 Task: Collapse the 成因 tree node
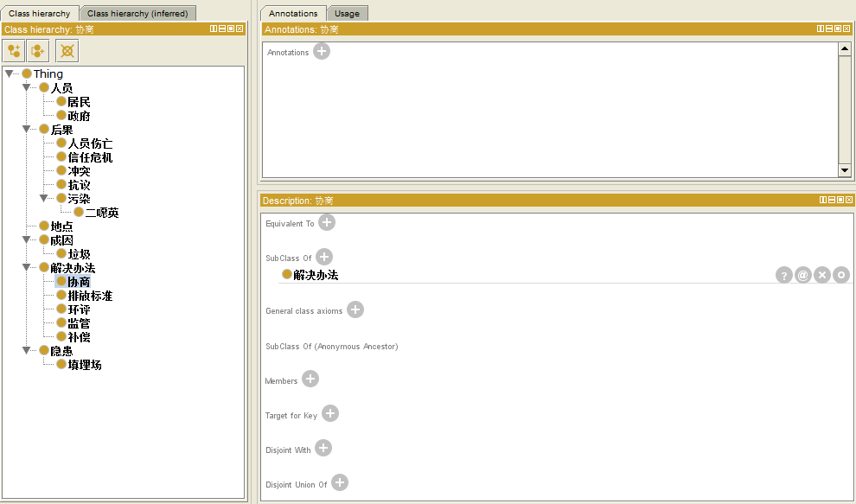click(26, 240)
